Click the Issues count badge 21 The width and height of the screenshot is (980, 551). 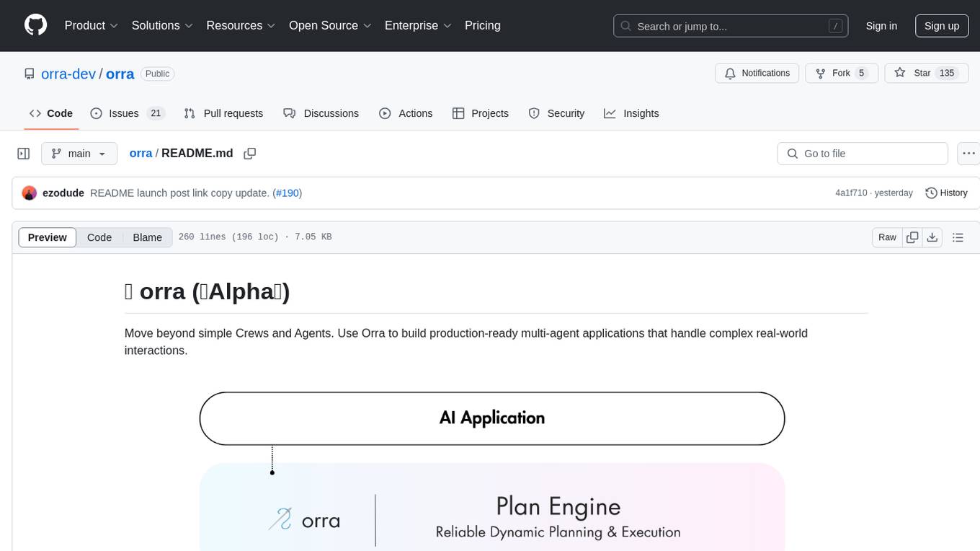tap(155, 113)
